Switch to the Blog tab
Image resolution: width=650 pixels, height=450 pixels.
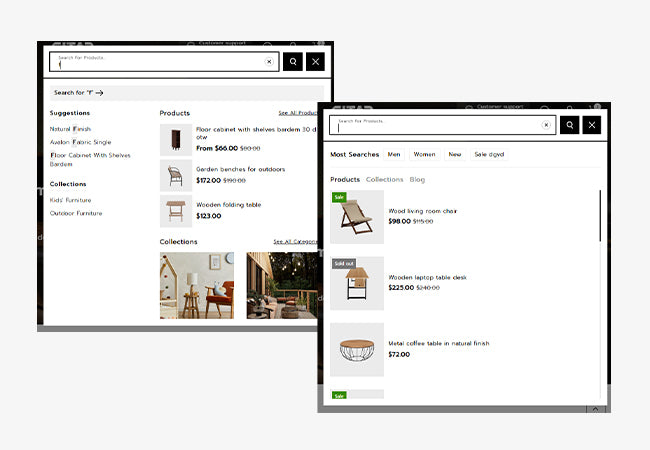tap(417, 179)
